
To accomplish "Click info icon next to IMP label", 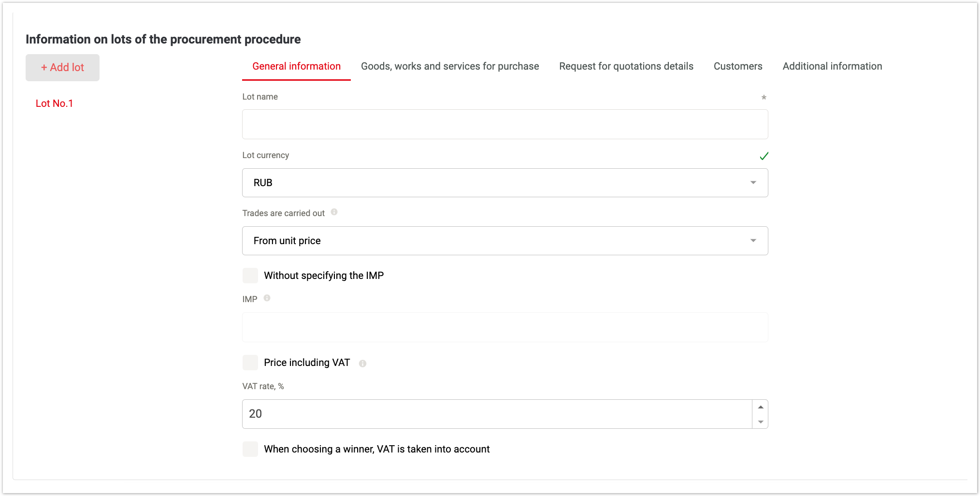I will pyautogui.click(x=267, y=298).
